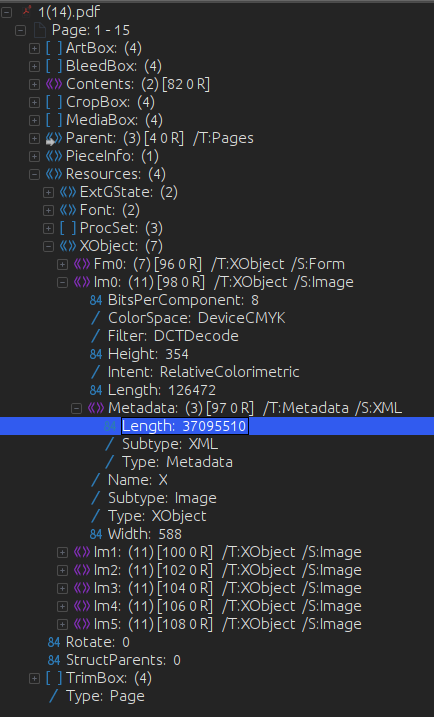
Task: Click the dictionary icon beside Contents
Action: pos(54,84)
